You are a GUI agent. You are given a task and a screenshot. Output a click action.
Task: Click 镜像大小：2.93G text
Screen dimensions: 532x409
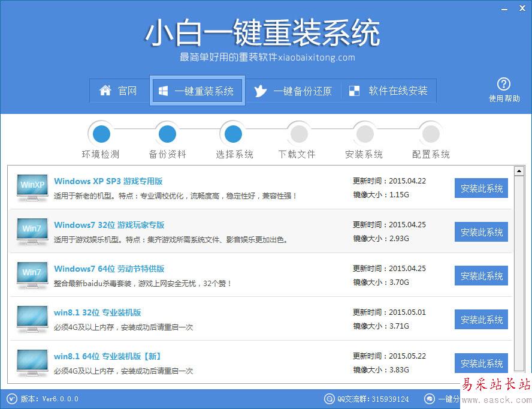[x=381, y=239]
